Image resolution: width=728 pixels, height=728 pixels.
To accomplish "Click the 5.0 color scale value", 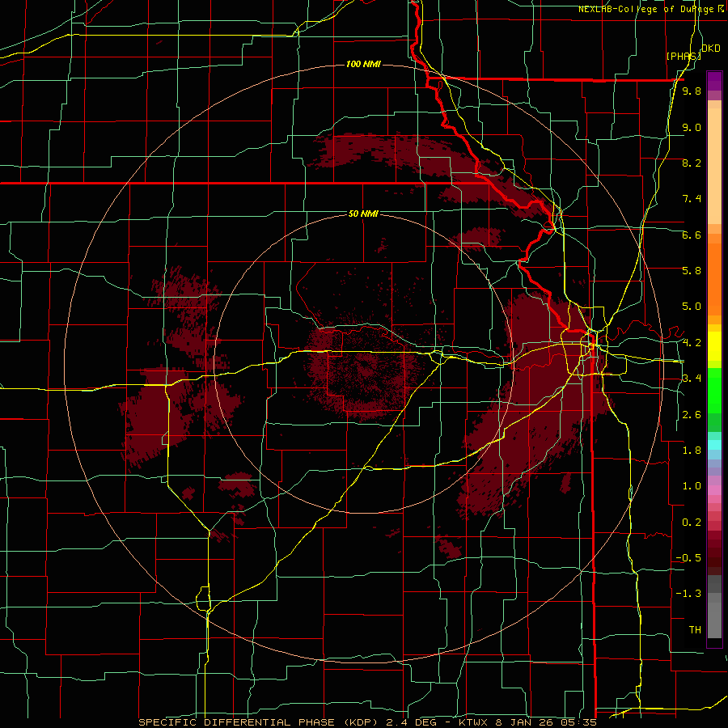I will pyautogui.click(x=692, y=307).
